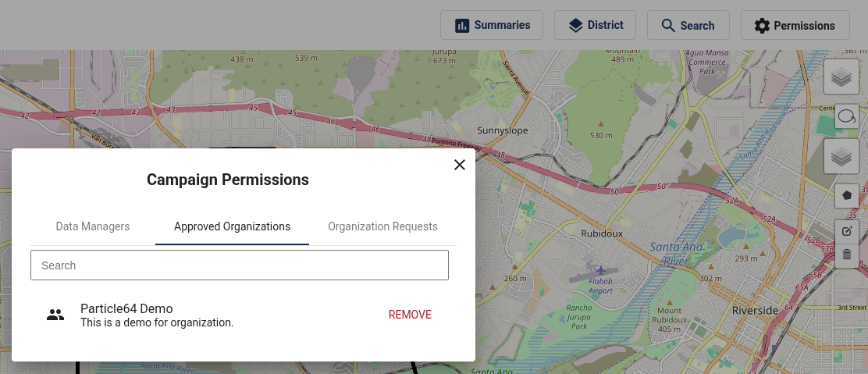Activate the lasso selection tool

point(846,116)
